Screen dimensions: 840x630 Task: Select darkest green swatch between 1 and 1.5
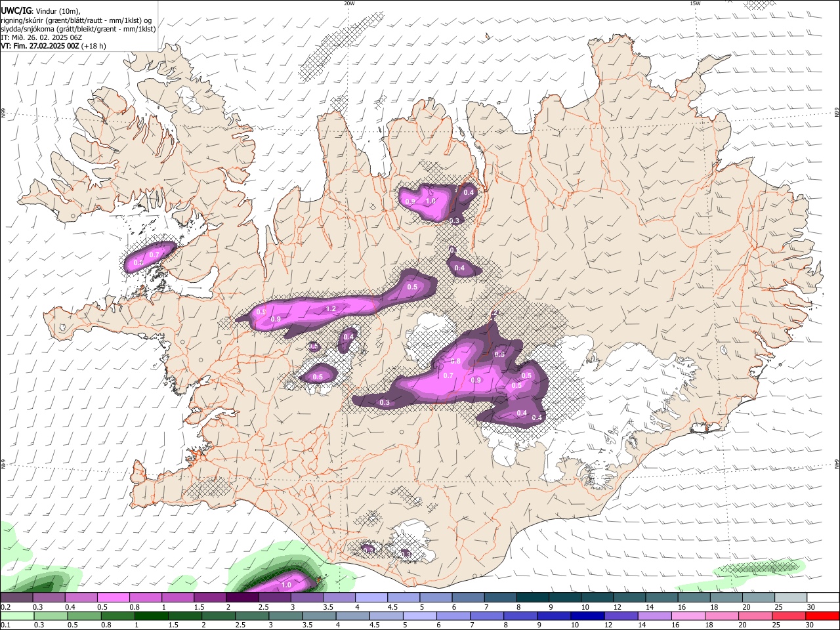click(151, 616)
